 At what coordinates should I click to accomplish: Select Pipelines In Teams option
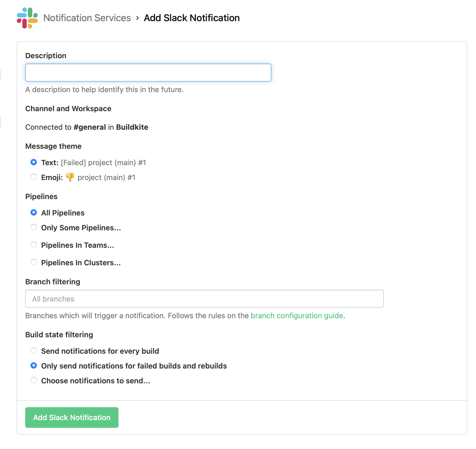[x=34, y=245]
